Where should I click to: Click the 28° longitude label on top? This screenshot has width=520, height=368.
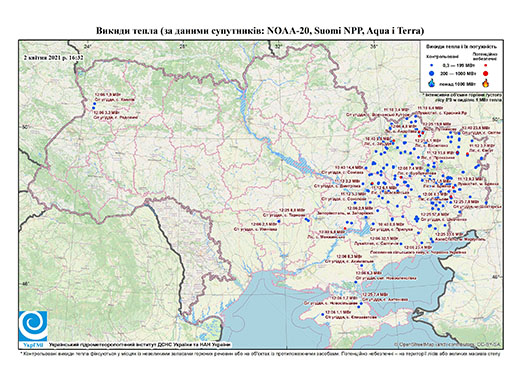[182, 46]
